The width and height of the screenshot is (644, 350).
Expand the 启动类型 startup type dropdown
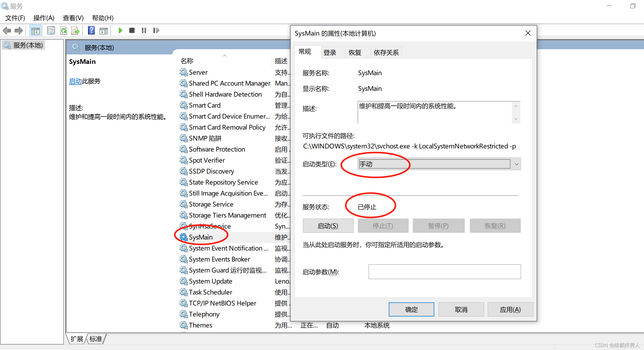(x=516, y=164)
